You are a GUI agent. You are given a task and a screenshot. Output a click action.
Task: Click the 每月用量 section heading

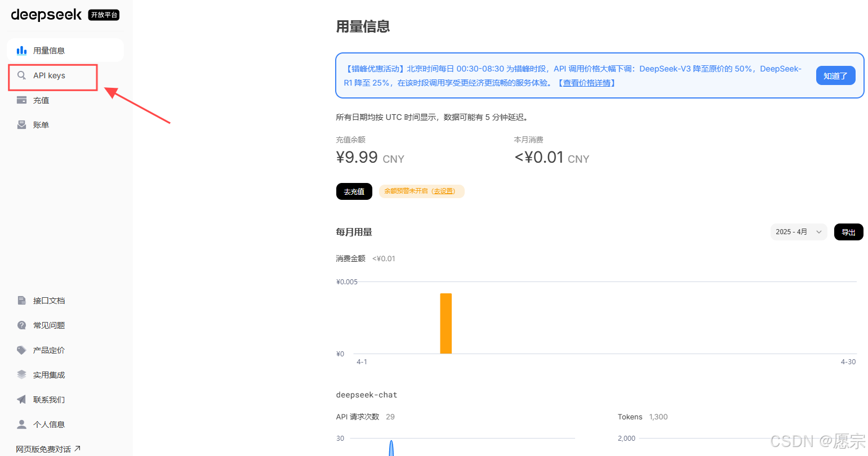(354, 232)
